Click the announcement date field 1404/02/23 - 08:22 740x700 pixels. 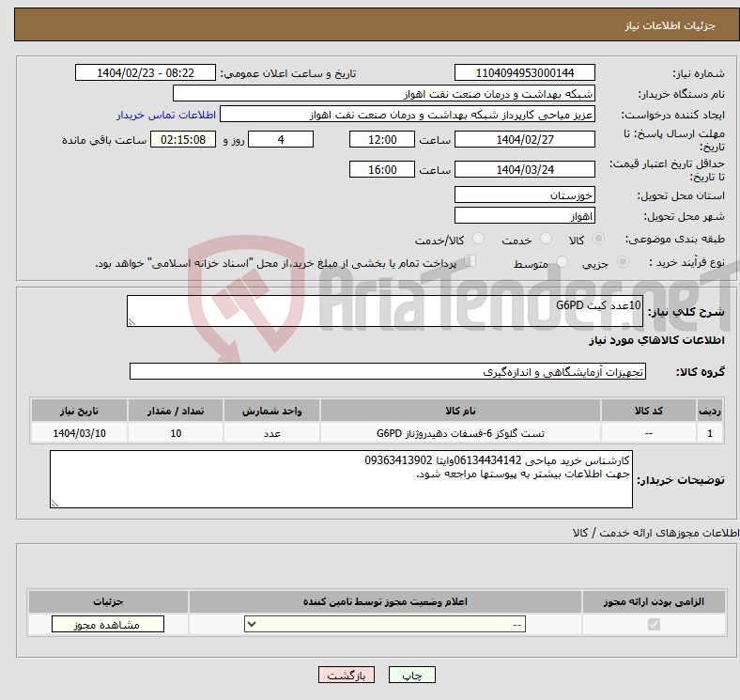(146, 72)
